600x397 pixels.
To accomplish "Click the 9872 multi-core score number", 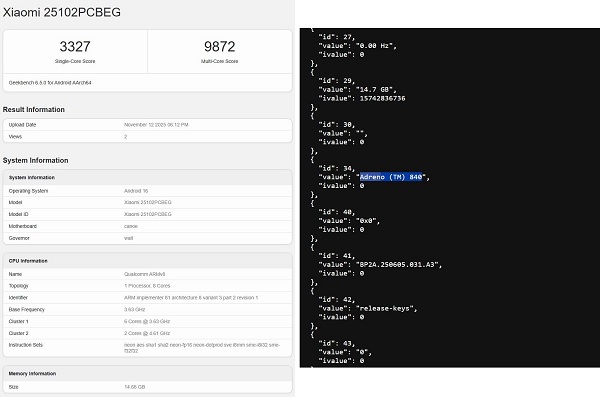I will tap(219, 47).
